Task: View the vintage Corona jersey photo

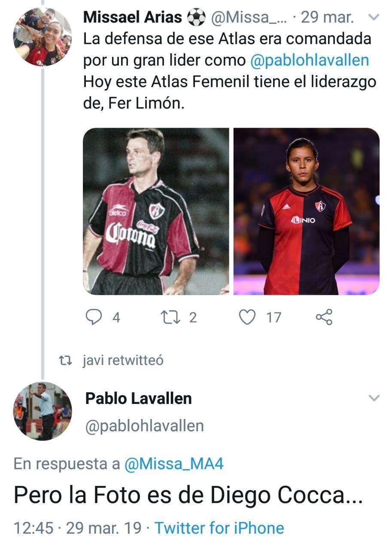Action: click(x=156, y=211)
